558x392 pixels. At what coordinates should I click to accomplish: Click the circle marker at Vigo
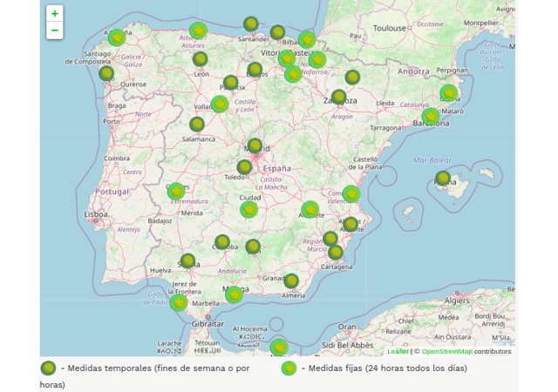point(106,74)
